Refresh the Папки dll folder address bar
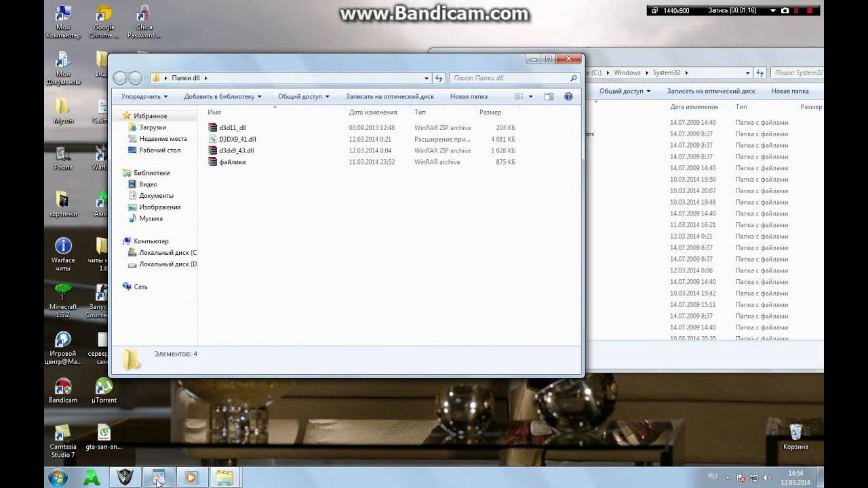This screenshot has width=868, height=488. click(439, 78)
